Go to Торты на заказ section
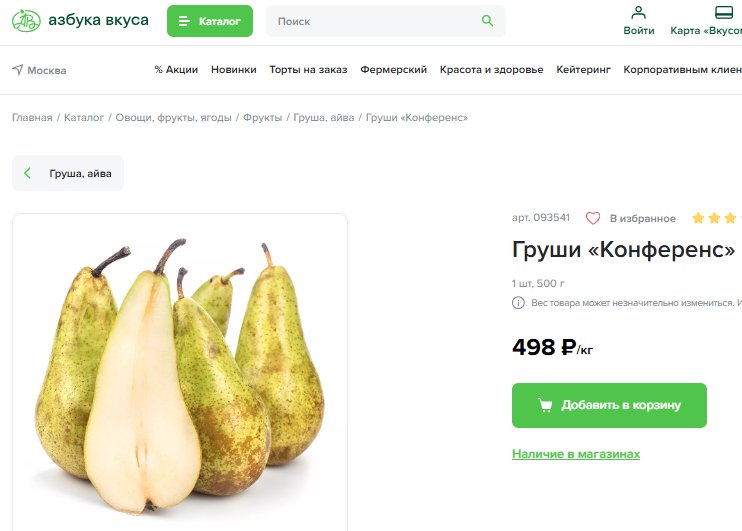This screenshot has height=531, width=742. pyautogui.click(x=308, y=70)
